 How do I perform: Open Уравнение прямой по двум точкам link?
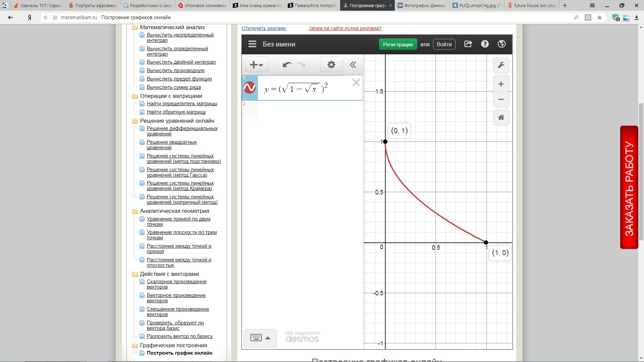pos(178,222)
